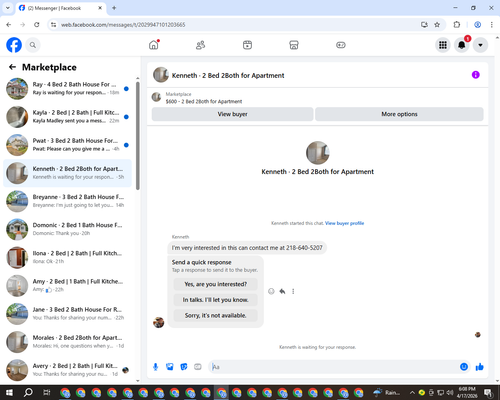Click the voice clip microphone icon
This screenshot has height=400, width=500.
pyautogui.click(x=155, y=367)
